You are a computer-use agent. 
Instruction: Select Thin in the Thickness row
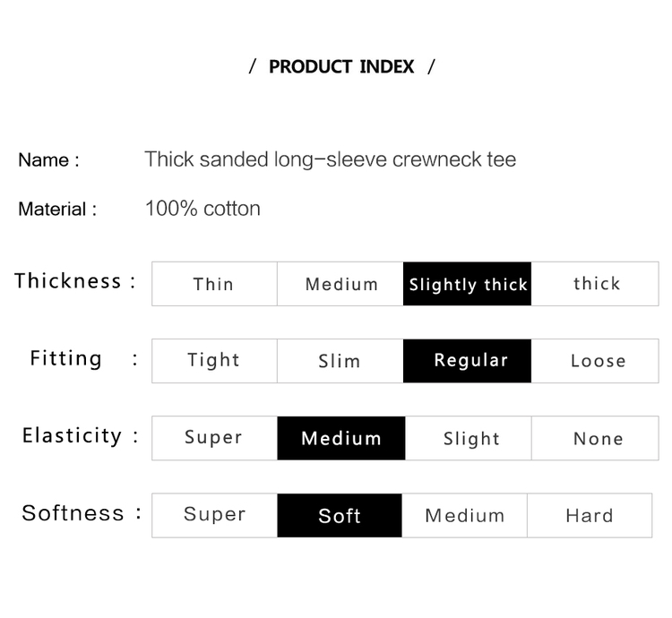tap(214, 284)
